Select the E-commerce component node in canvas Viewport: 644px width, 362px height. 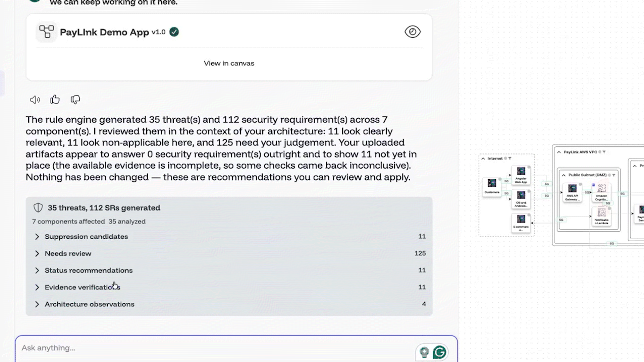[x=521, y=223]
